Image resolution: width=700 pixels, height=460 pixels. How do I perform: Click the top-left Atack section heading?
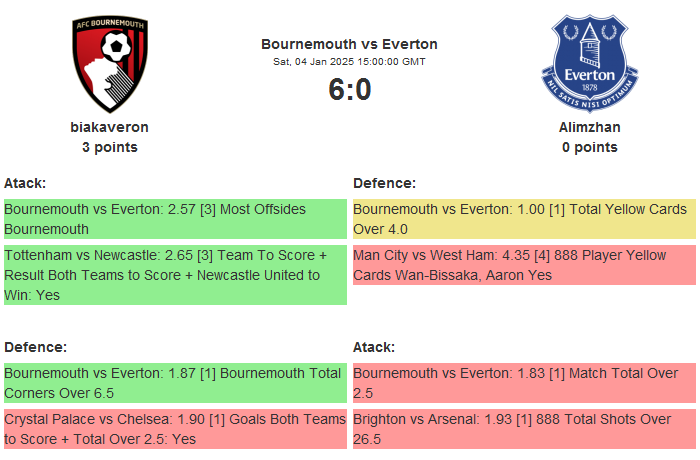(x=25, y=183)
